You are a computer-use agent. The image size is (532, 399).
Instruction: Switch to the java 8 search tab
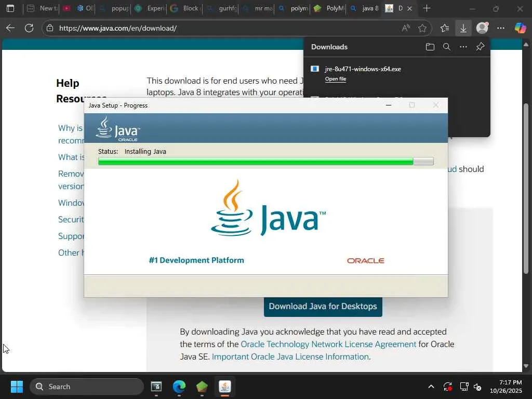(364, 8)
